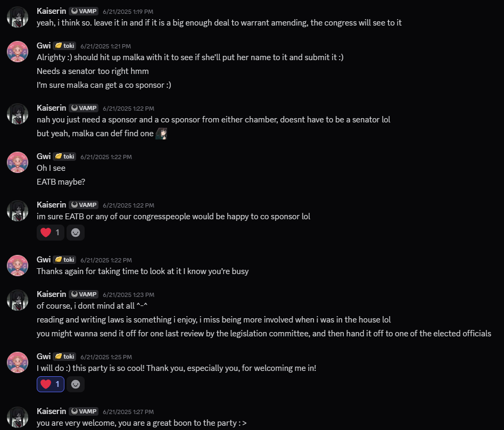504x430 pixels.
Task: Click the VAMP tag on the 1:19 PM message
Action: [84, 11]
